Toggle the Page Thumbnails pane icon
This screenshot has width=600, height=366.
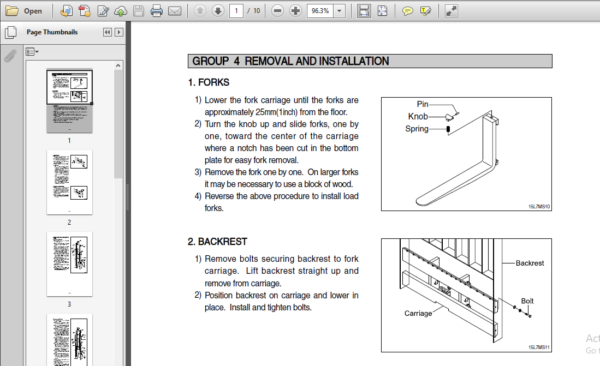11,32
